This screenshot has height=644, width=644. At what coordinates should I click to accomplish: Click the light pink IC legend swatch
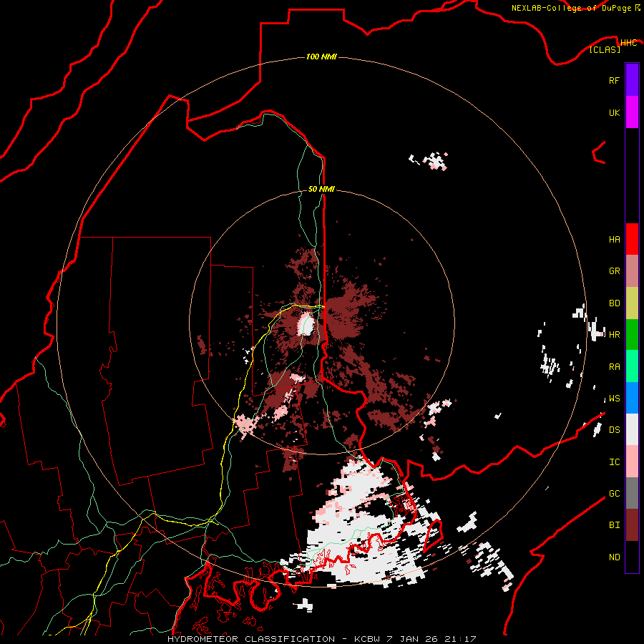click(632, 462)
